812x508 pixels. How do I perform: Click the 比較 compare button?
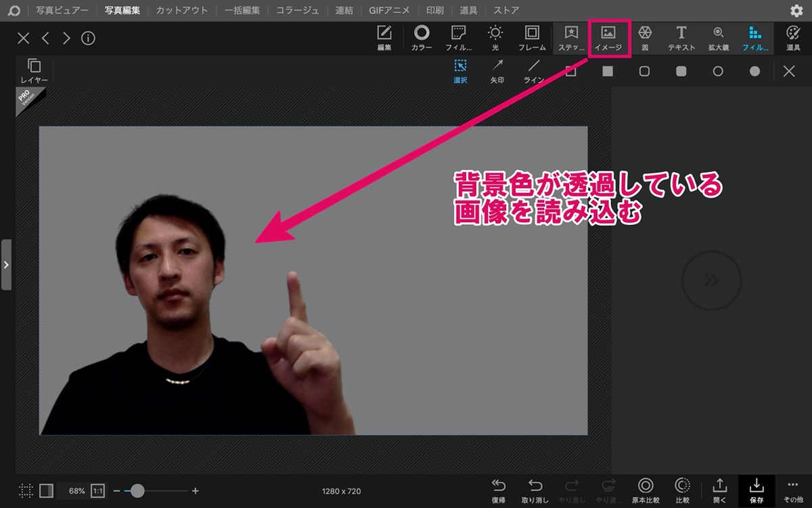(682, 490)
